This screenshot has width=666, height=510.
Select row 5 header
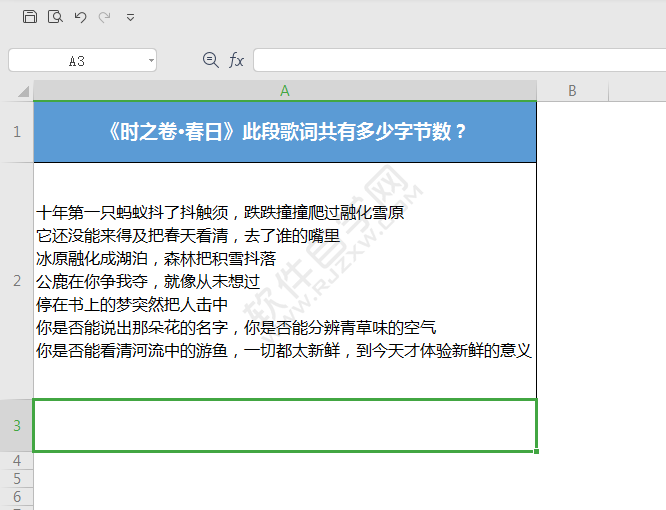tap(17, 478)
